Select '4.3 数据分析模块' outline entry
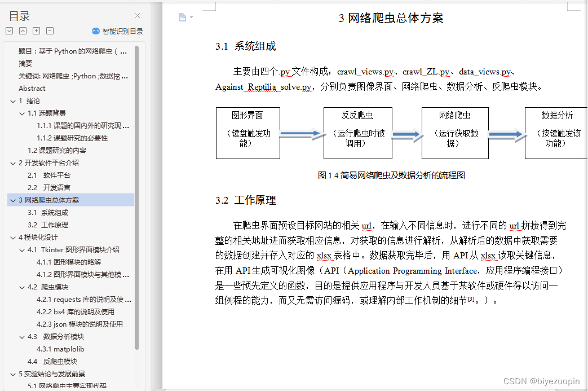588x391 pixels. [56, 337]
